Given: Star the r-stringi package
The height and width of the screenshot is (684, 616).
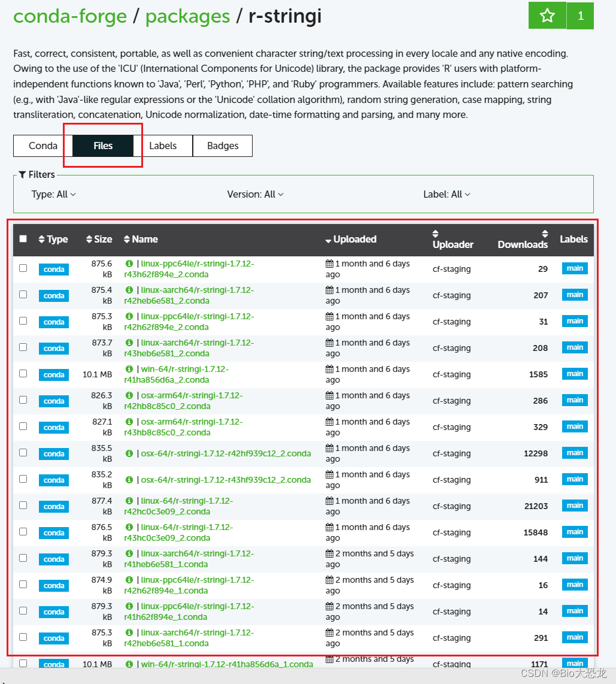Looking at the screenshot, I should (547, 16).
